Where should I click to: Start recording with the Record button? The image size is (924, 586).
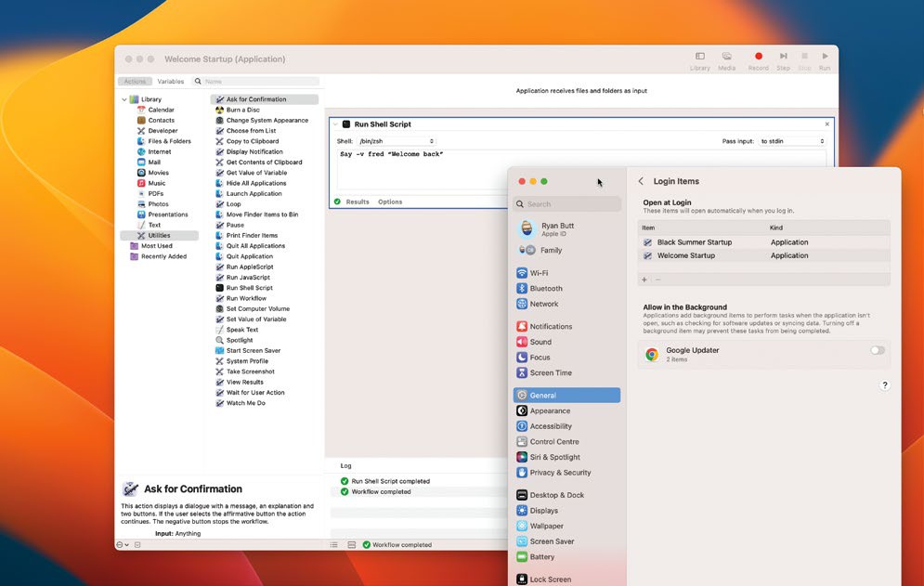759,60
